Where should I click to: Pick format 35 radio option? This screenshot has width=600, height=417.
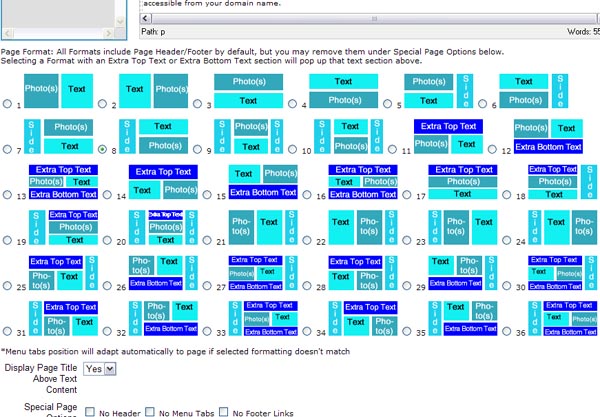[407, 331]
